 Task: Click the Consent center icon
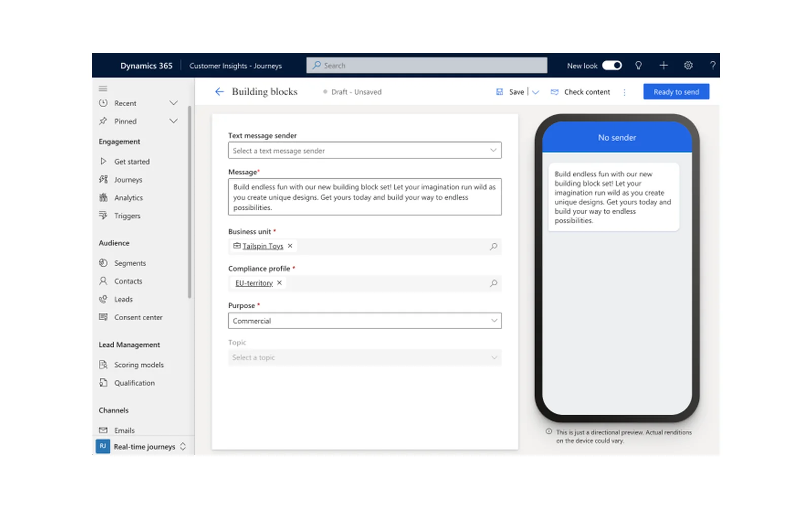point(103,317)
